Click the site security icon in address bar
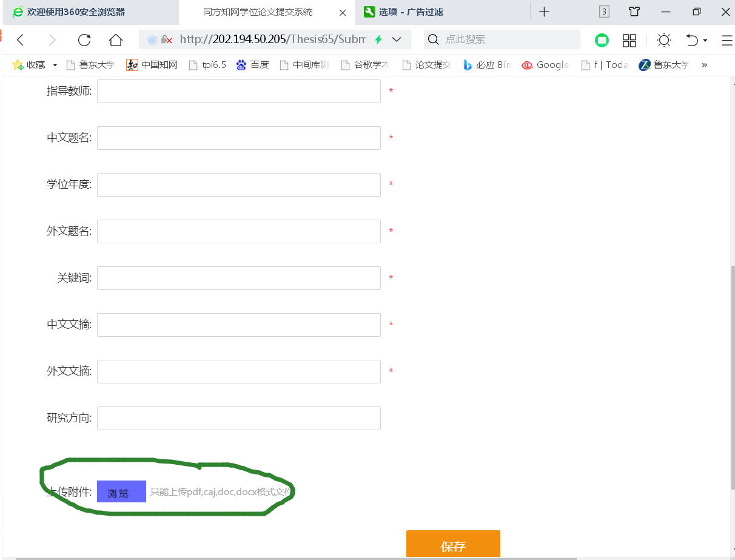735x560 pixels. pyautogui.click(x=166, y=40)
